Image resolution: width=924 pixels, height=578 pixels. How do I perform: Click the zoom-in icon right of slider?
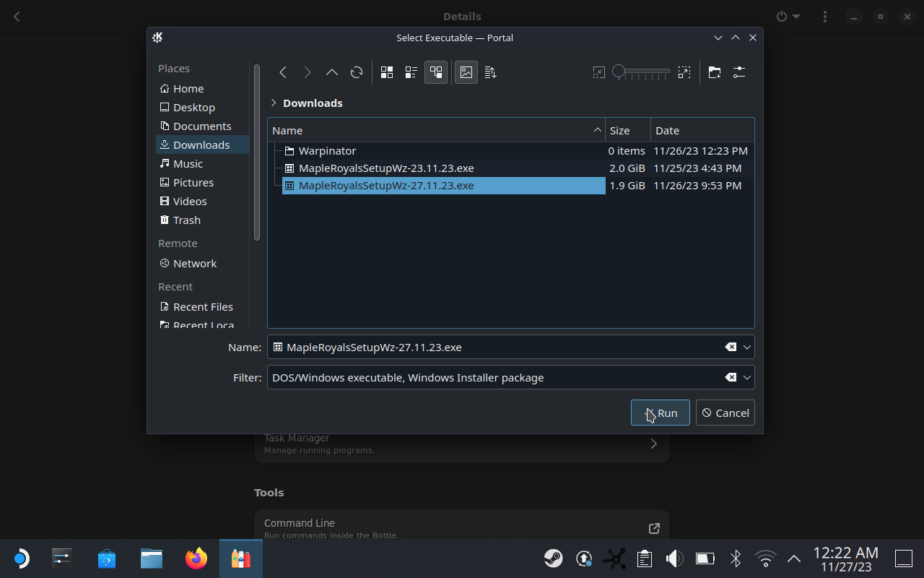pos(684,72)
